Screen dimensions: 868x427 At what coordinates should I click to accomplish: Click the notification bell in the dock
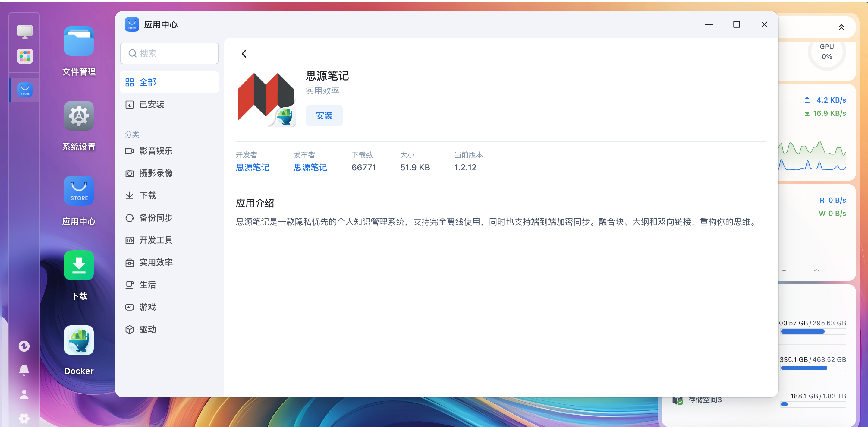tap(24, 370)
